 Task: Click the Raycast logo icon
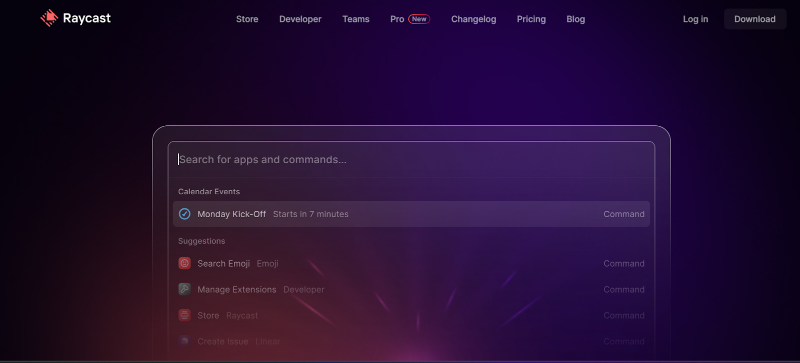[x=49, y=18]
